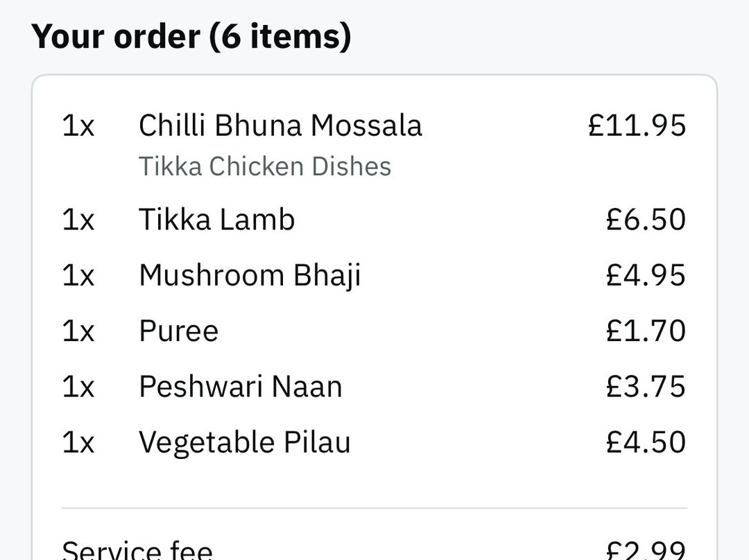
Task: Click the "Your order (6 items)" heading
Action: coord(191,36)
